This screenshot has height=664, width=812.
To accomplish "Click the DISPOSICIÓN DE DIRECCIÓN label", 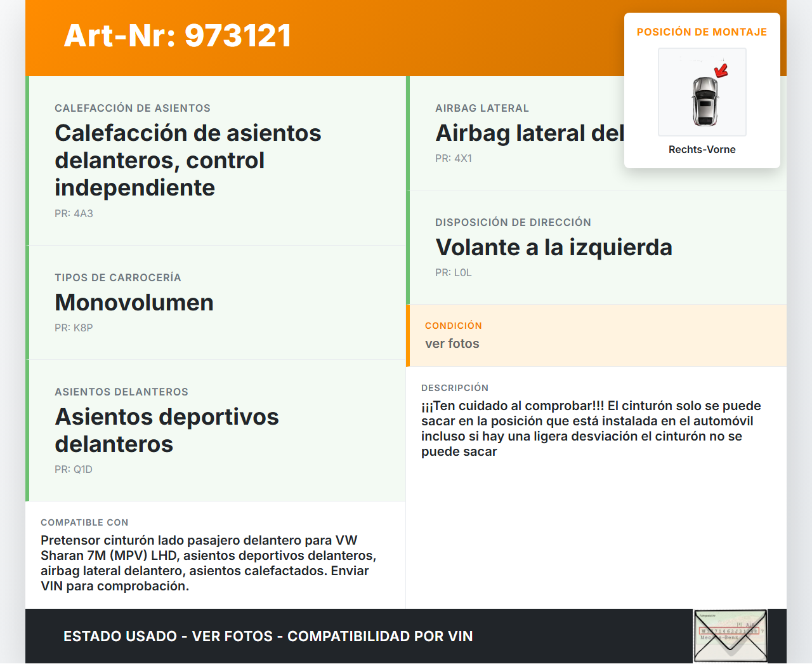I will pyautogui.click(x=513, y=222).
